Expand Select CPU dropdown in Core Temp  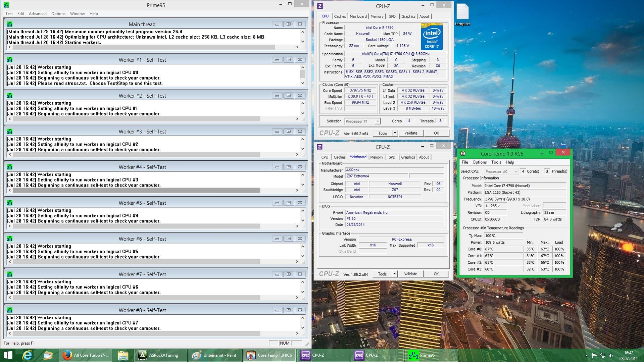click(x=516, y=171)
